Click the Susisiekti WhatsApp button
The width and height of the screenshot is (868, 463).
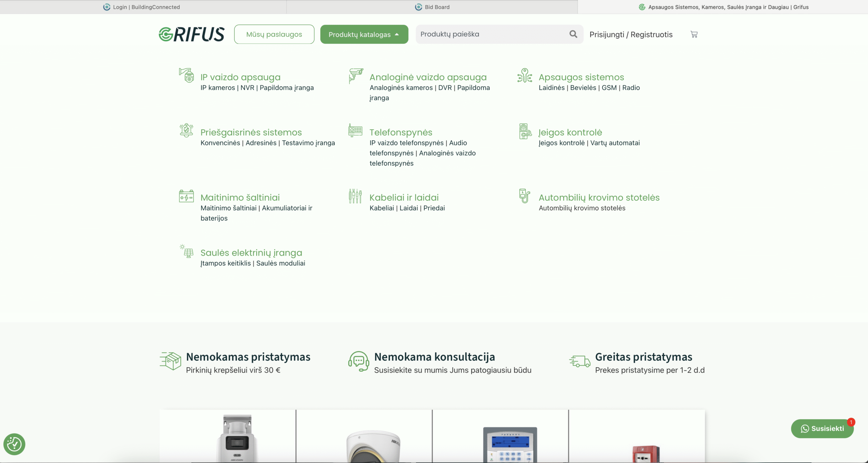(x=822, y=428)
